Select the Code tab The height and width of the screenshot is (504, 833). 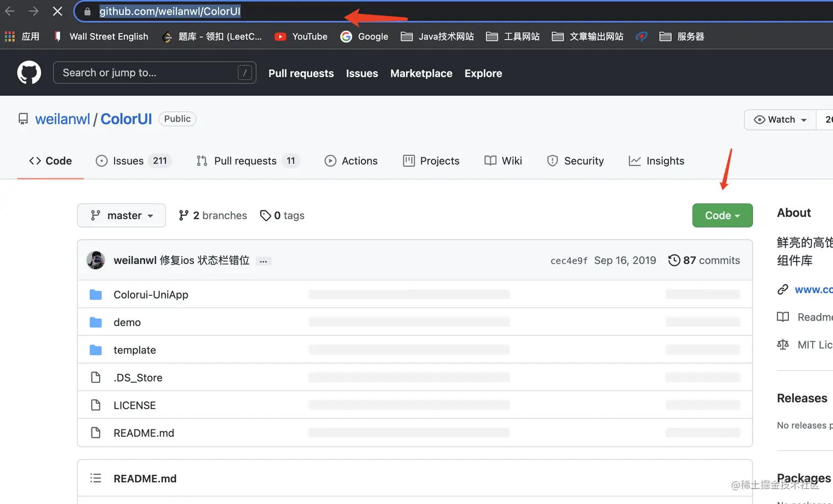tap(51, 161)
